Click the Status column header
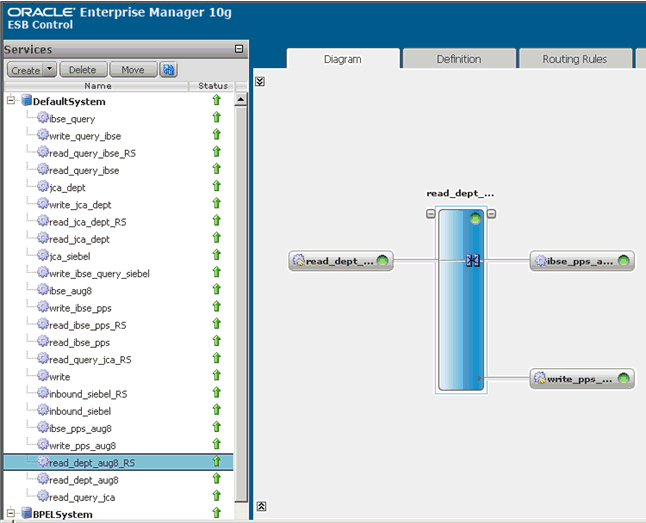The width and height of the screenshot is (646, 523). (x=213, y=86)
